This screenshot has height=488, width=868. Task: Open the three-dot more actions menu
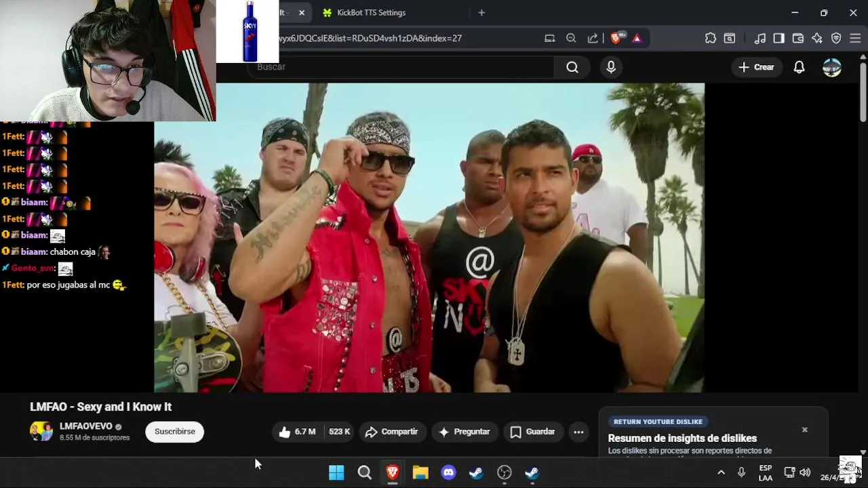tap(578, 432)
